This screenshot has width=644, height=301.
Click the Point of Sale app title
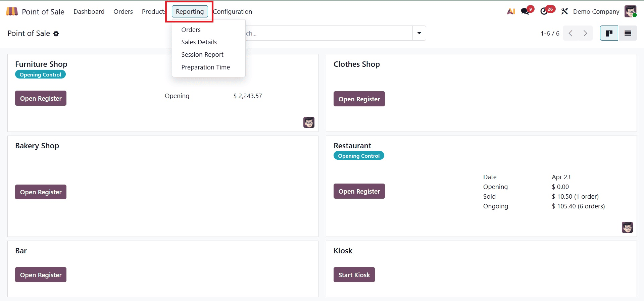coord(43,12)
